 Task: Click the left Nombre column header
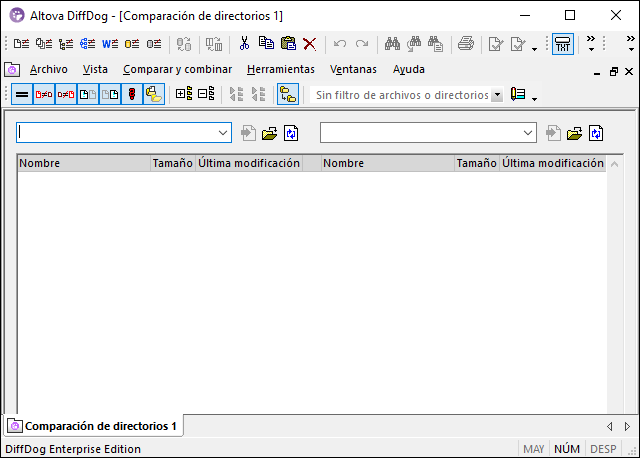pyautogui.click(x=83, y=163)
